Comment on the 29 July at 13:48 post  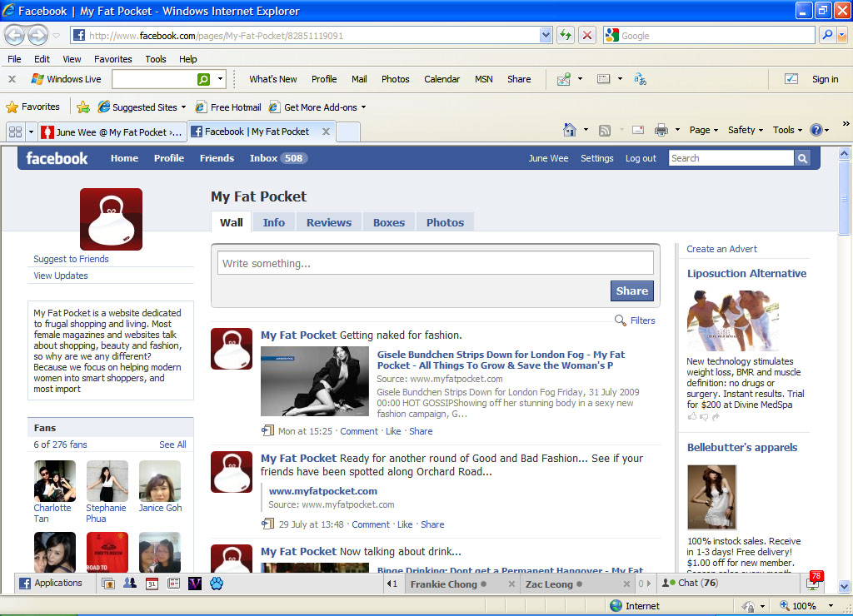click(x=371, y=524)
